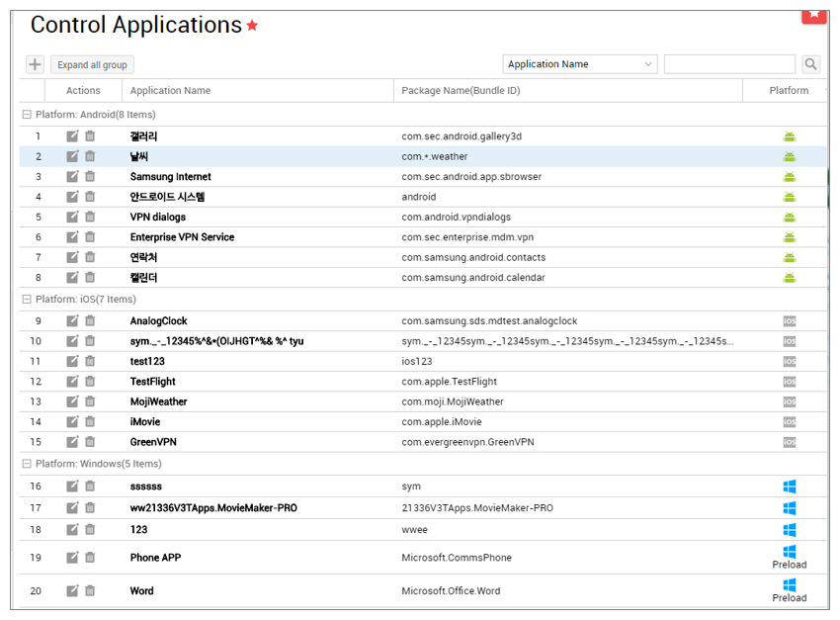This screenshot has width=840, height=620.
Task: Edit the TestFlight application
Action: [x=72, y=381]
